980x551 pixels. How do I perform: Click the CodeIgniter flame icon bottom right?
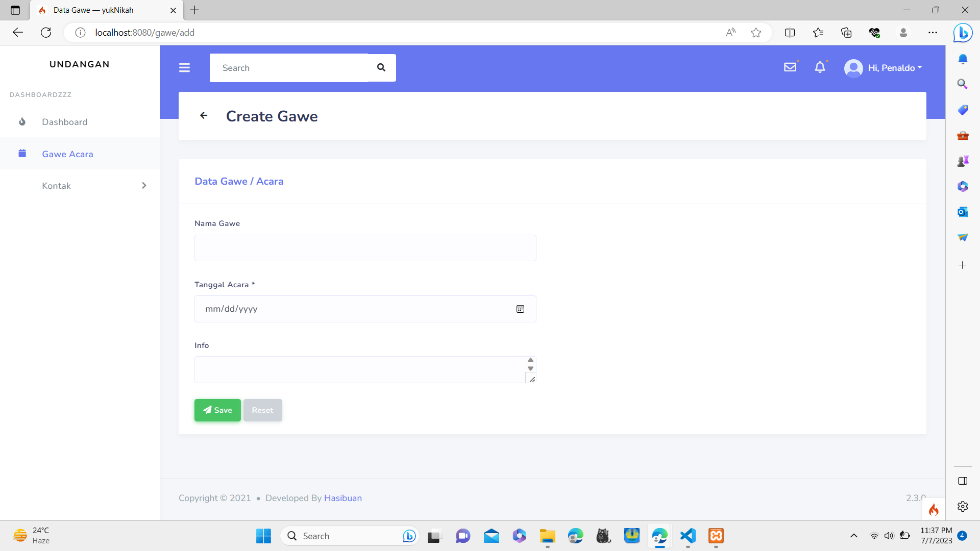point(934,510)
